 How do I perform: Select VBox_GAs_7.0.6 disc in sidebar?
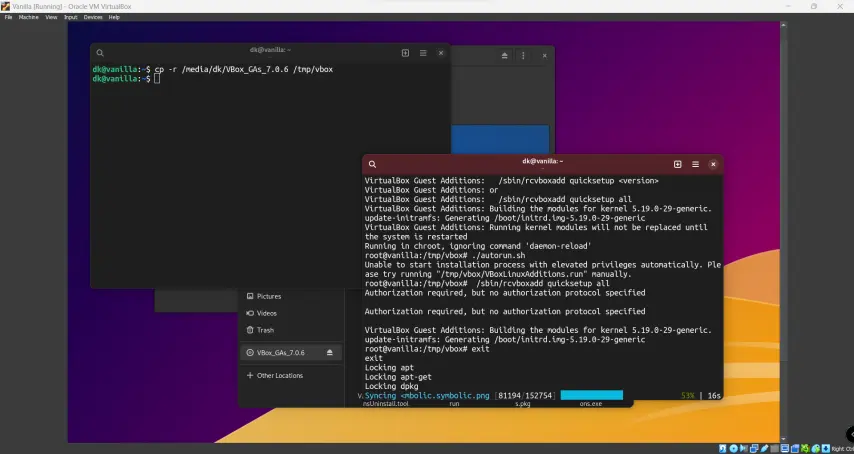click(x=291, y=353)
